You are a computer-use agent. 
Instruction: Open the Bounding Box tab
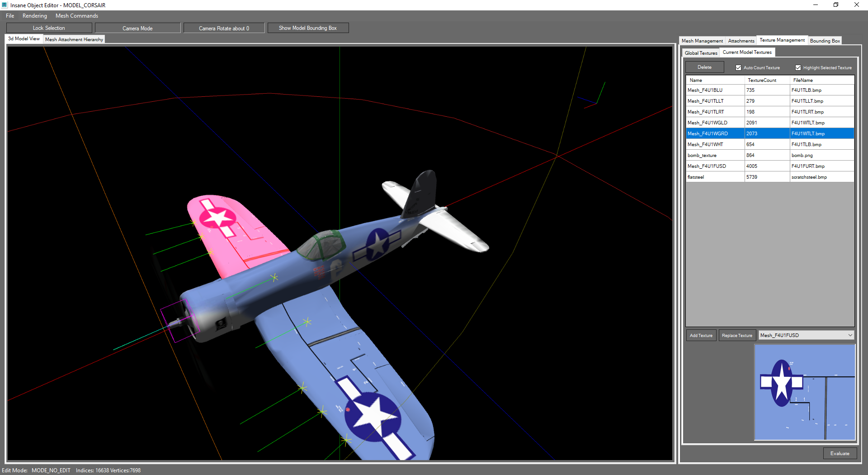click(825, 41)
